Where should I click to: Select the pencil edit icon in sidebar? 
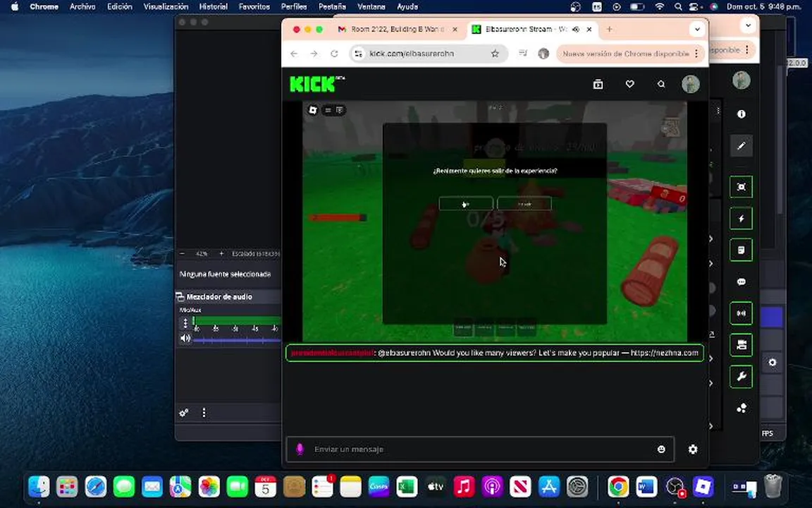pyautogui.click(x=741, y=145)
